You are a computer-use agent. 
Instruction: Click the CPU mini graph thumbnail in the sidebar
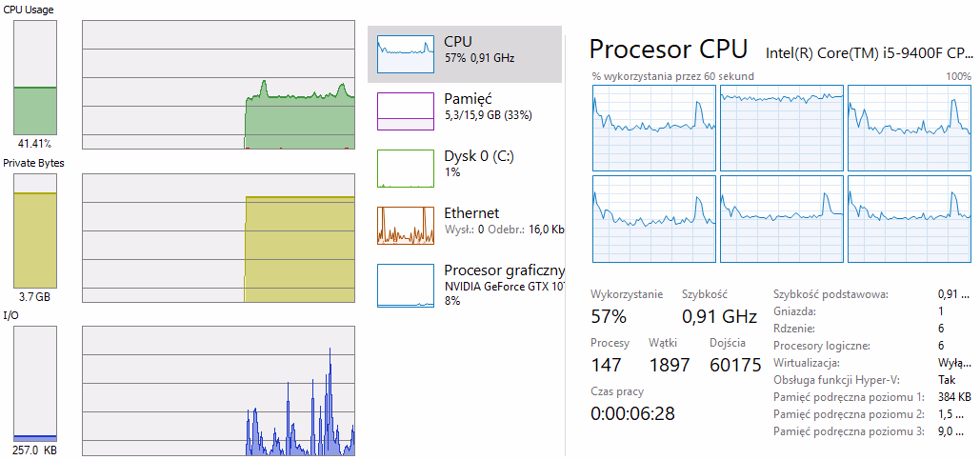click(406, 54)
